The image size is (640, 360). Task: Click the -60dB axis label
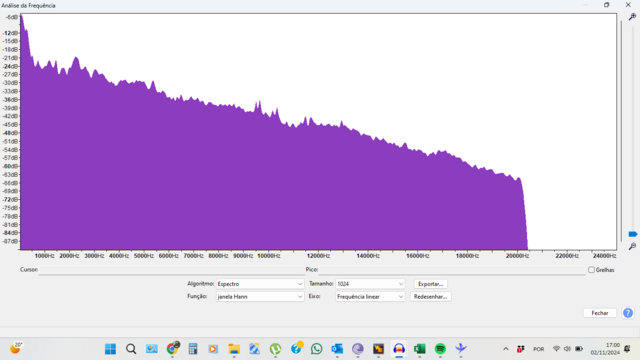pos(11,166)
